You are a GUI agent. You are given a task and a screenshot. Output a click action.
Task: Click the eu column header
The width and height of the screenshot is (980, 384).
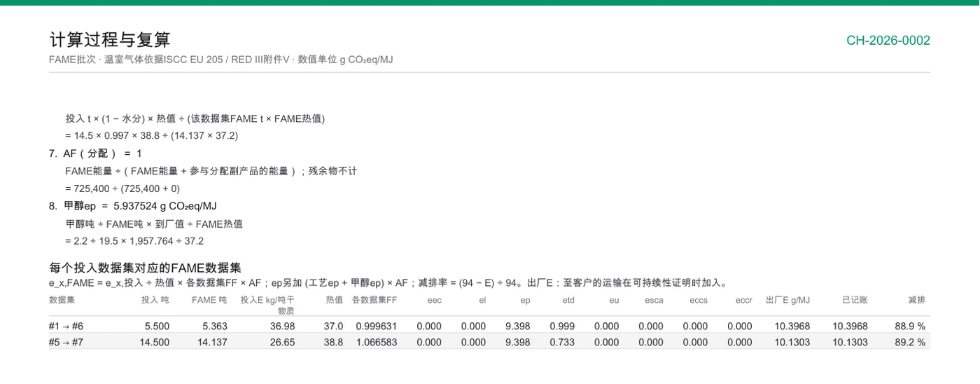click(x=614, y=300)
